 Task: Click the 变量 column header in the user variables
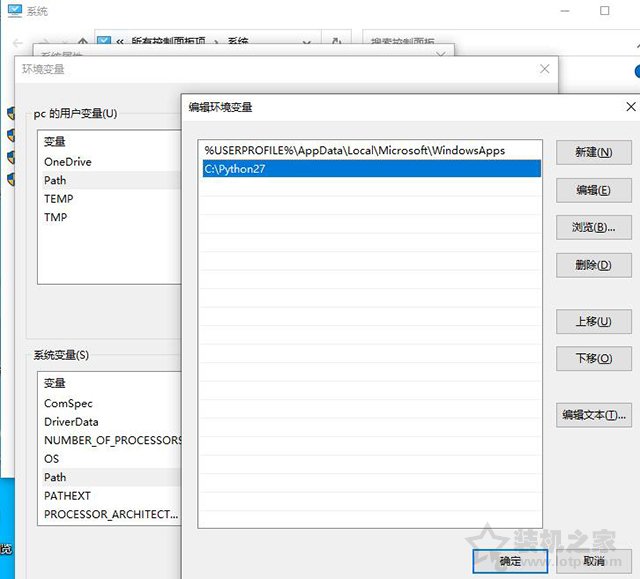coord(55,142)
